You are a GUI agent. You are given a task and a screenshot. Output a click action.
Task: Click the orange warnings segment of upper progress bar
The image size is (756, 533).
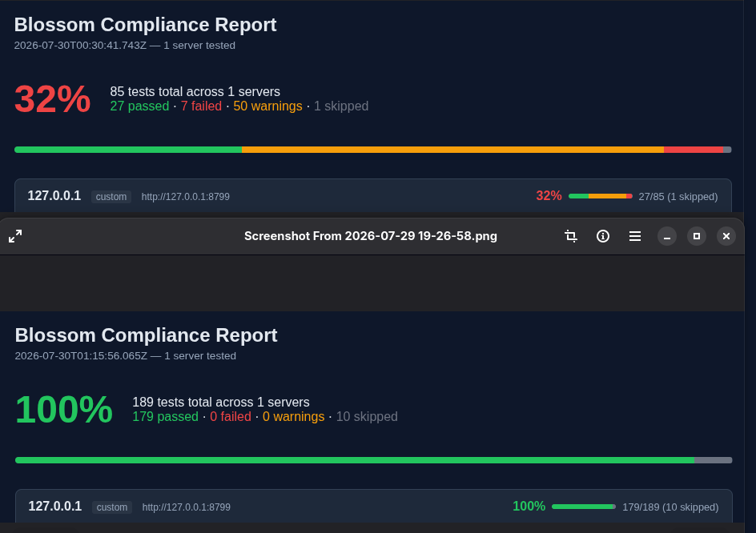452,150
